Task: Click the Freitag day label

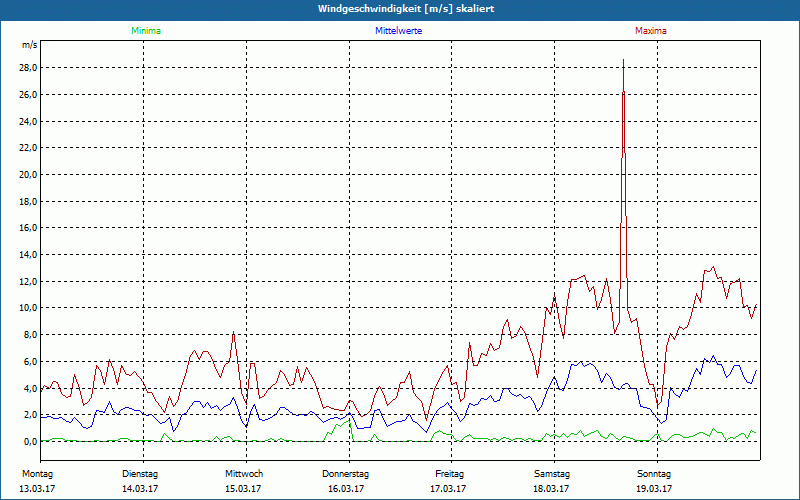Action: (449, 474)
